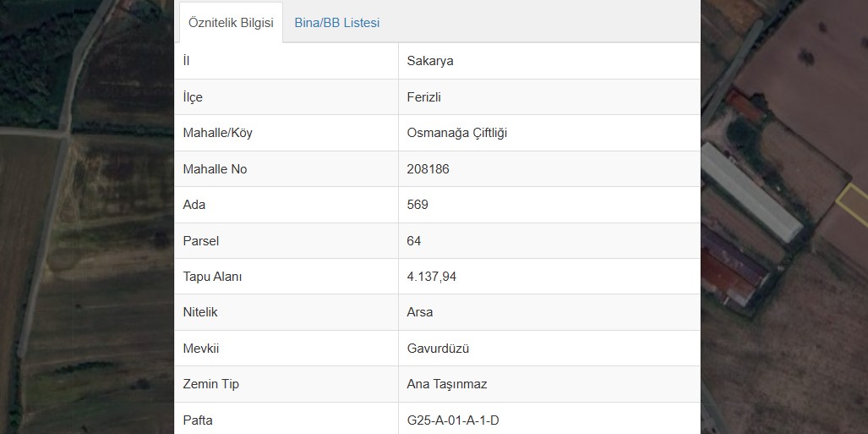This screenshot has height=434, width=868.
Task: Click the Ada value 569
Action: click(418, 205)
